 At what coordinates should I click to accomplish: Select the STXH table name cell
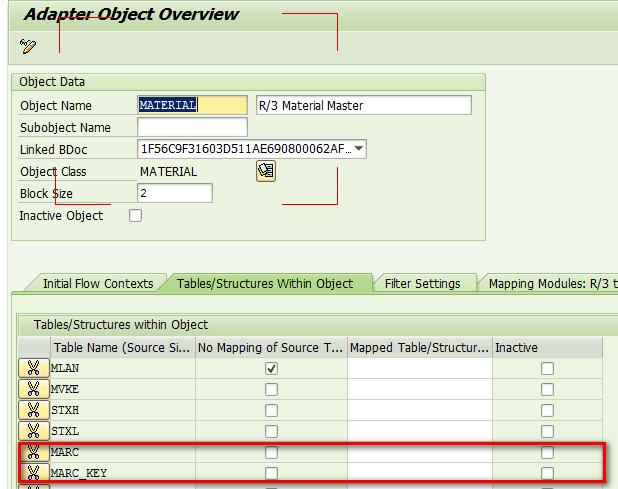tap(123, 410)
